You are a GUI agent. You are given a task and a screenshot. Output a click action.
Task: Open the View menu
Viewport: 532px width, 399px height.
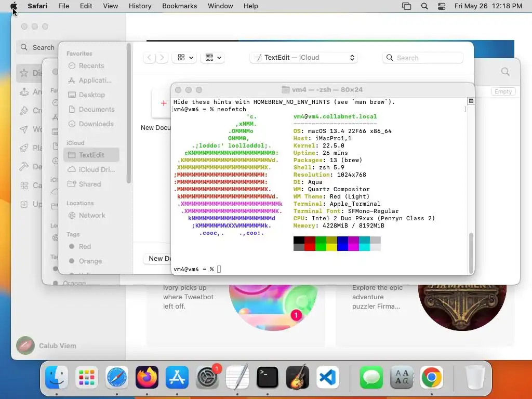pyautogui.click(x=110, y=6)
